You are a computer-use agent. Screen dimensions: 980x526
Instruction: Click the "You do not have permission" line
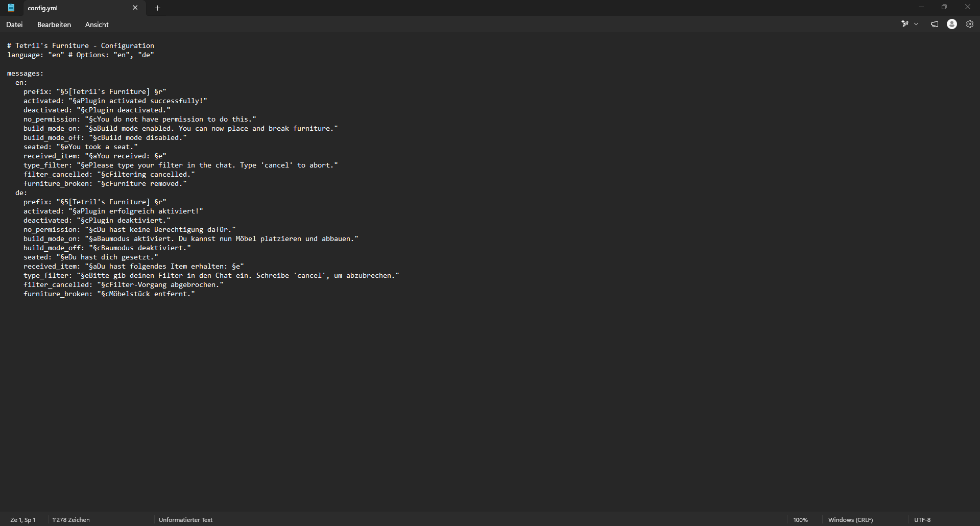(x=140, y=119)
